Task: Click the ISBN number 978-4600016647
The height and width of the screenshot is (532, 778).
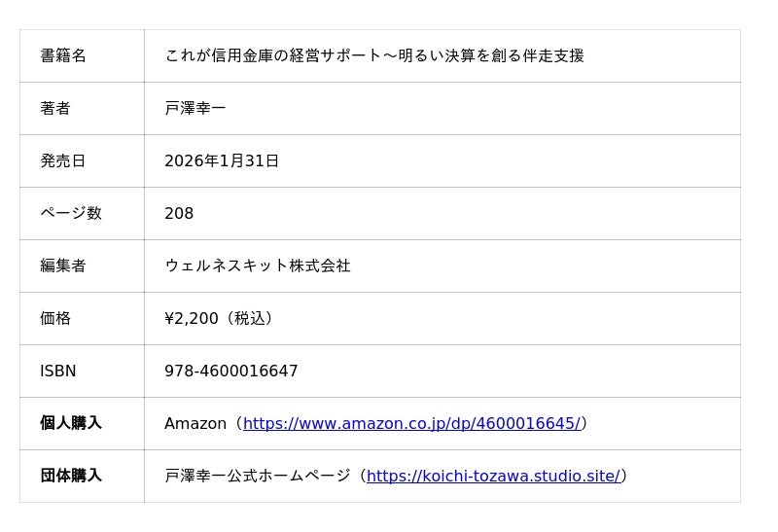Action: coord(231,371)
